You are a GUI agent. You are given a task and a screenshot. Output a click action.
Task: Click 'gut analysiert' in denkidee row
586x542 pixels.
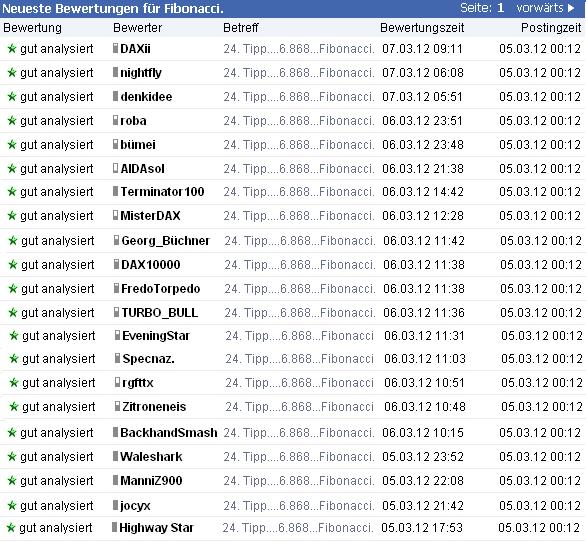coord(57,96)
